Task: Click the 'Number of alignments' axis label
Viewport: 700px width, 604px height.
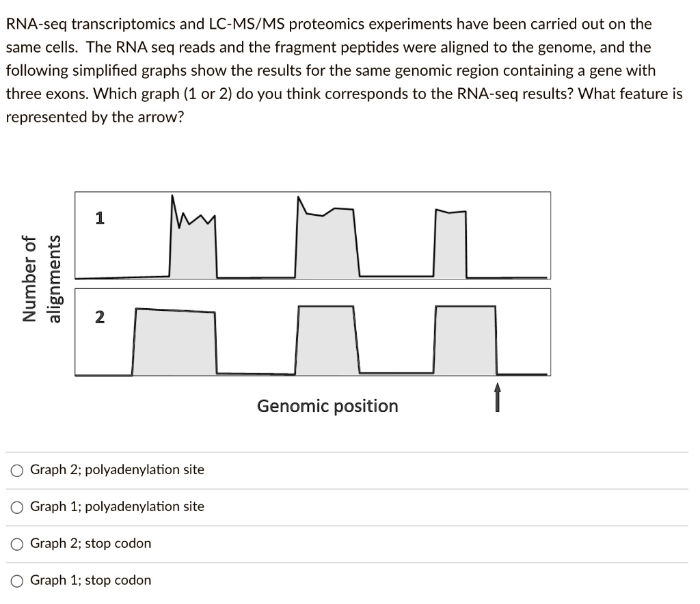Action: point(41,276)
